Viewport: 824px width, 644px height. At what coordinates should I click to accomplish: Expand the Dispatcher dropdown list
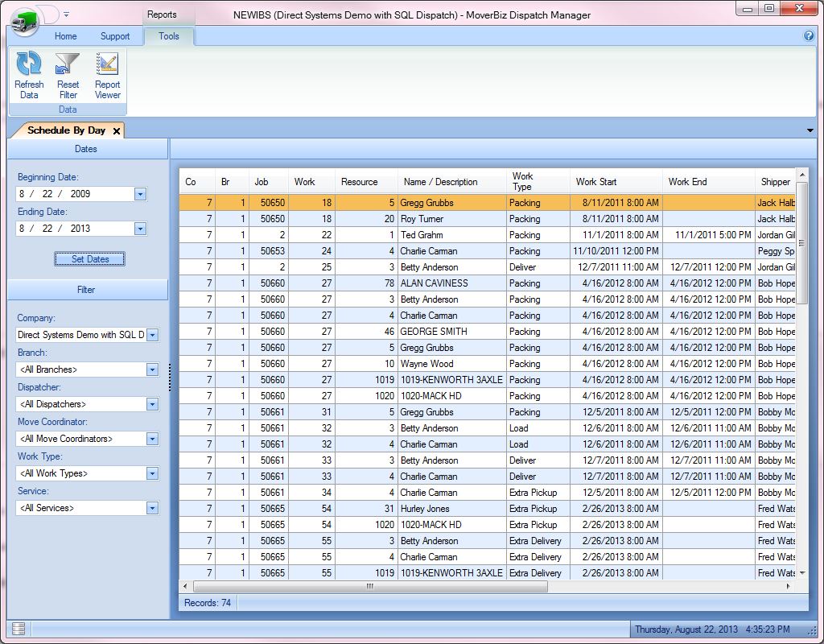click(x=152, y=404)
